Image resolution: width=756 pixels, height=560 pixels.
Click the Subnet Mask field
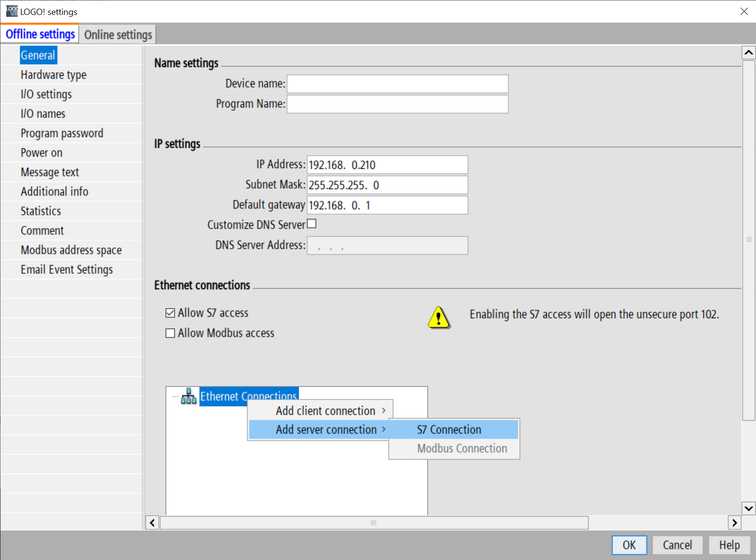(x=387, y=185)
